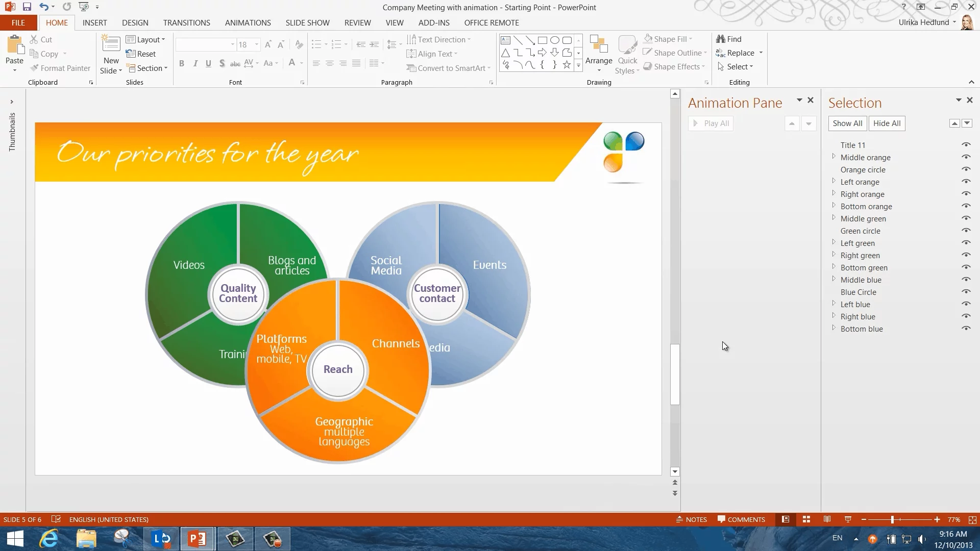
Task: Click the Find binoculars icon
Action: click(x=720, y=39)
